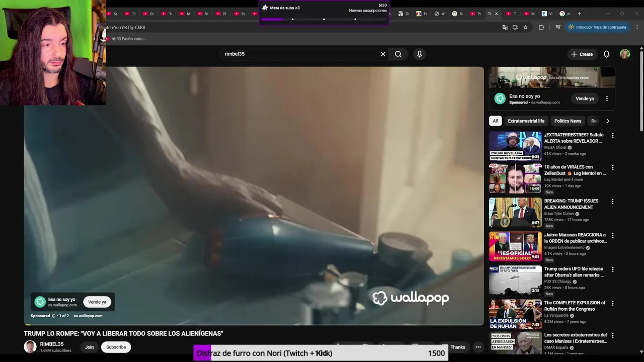Open more actions three-dot button beside Thanks
644x362 pixels.
tap(478, 347)
